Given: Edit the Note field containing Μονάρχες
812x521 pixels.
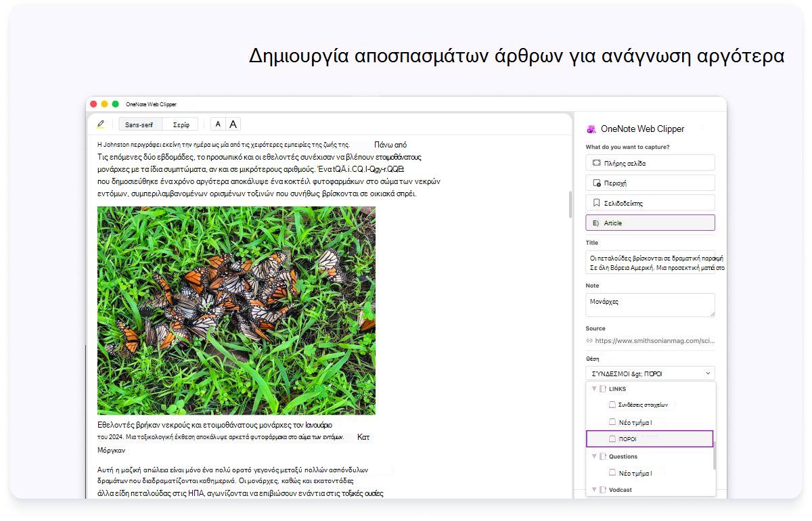Looking at the screenshot, I should (x=650, y=305).
